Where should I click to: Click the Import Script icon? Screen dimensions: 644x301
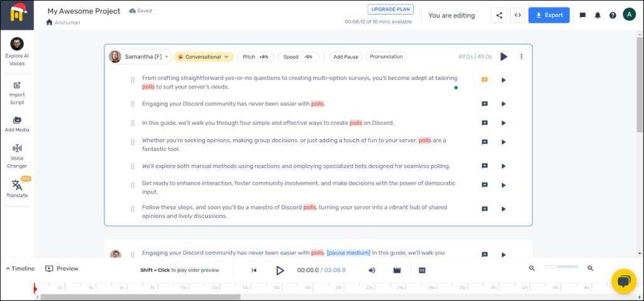(x=17, y=93)
